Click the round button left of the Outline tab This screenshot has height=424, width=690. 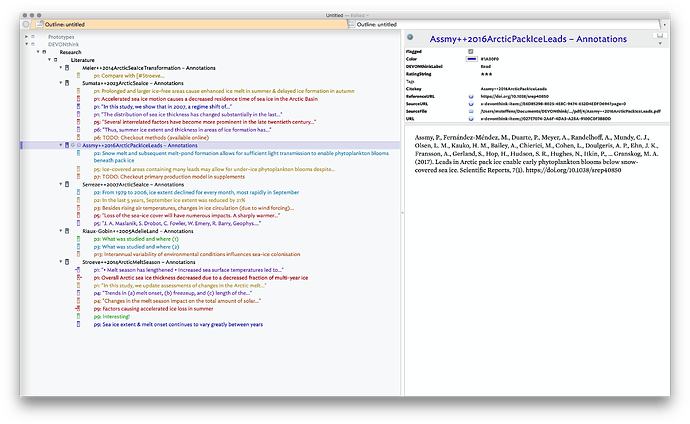[26, 25]
